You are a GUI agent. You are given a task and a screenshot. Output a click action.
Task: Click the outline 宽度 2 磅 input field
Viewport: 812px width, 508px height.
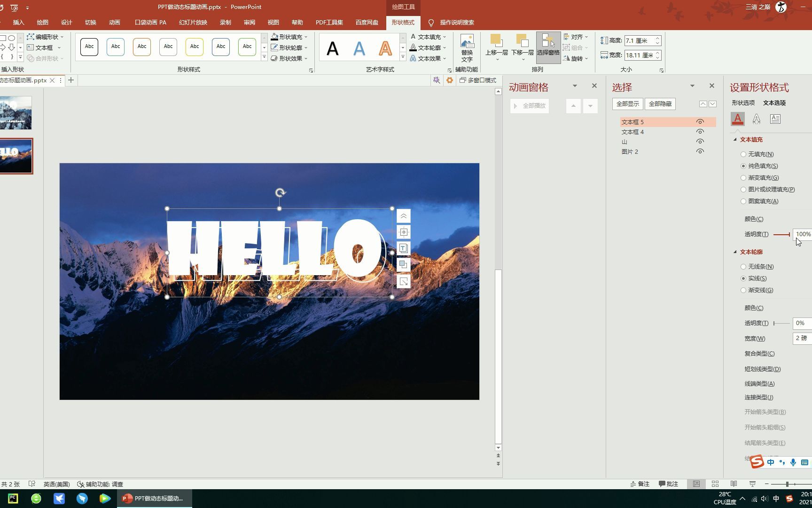pyautogui.click(x=802, y=339)
